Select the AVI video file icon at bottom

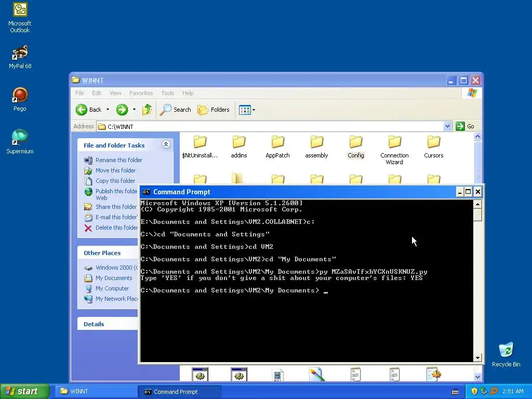click(277, 375)
